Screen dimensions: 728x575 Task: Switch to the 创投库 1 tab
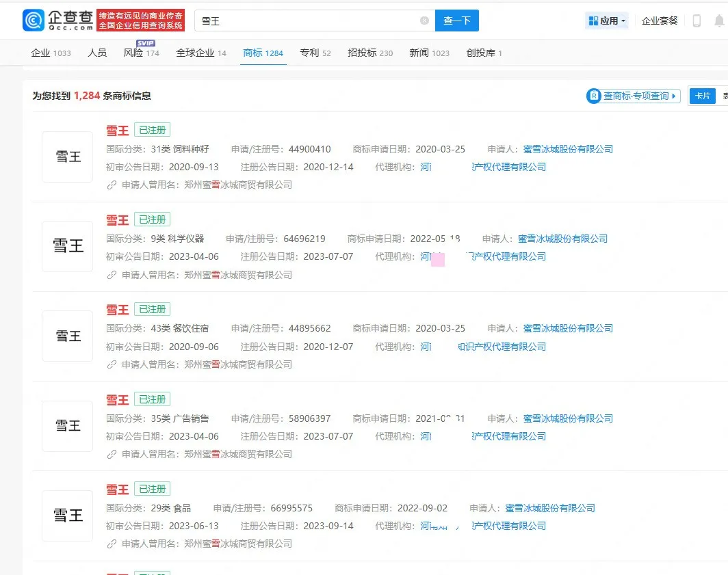pyautogui.click(x=484, y=53)
